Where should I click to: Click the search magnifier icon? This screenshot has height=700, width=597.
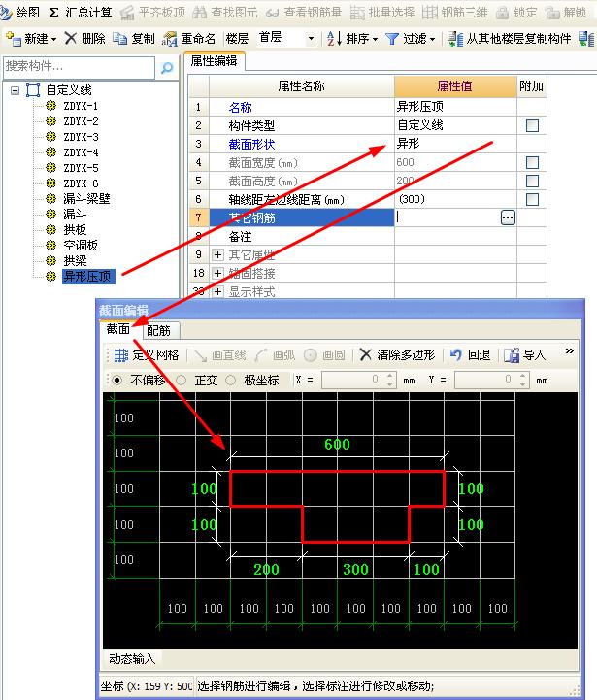click(x=167, y=68)
